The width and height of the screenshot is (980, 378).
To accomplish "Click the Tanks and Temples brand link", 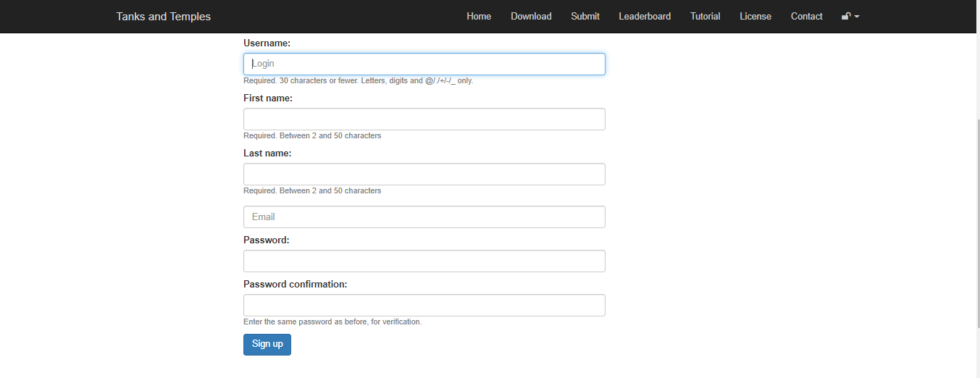I will (164, 16).
